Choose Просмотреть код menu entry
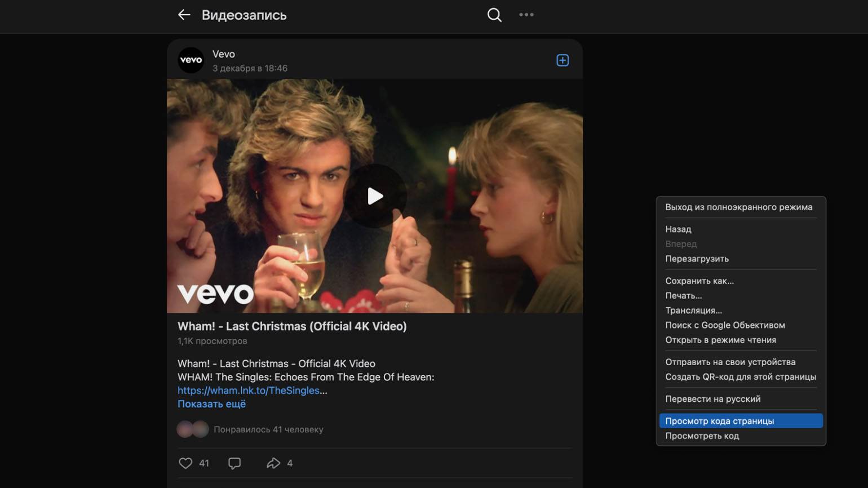 [702, 436]
